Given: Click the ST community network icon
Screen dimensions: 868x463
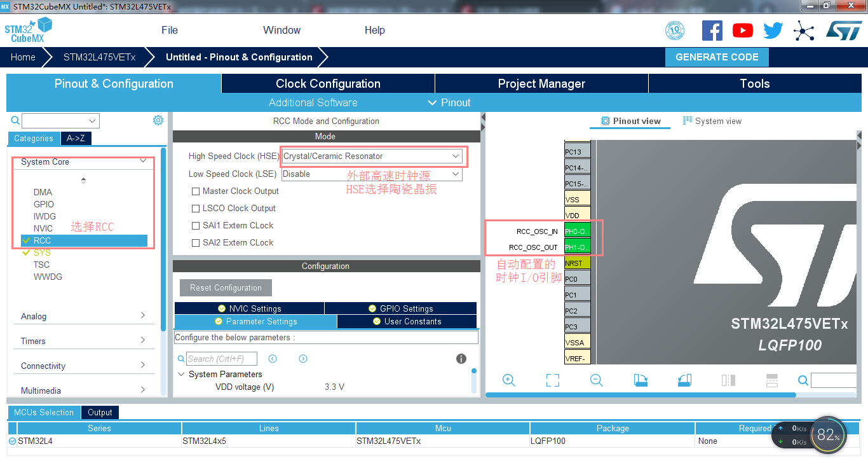Looking at the screenshot, I should [804, 30].
